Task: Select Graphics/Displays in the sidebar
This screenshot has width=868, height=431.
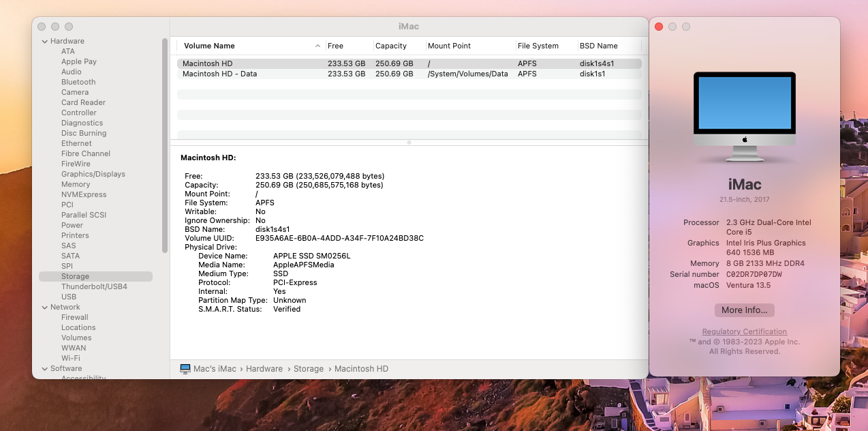Action: click(93, 175)
